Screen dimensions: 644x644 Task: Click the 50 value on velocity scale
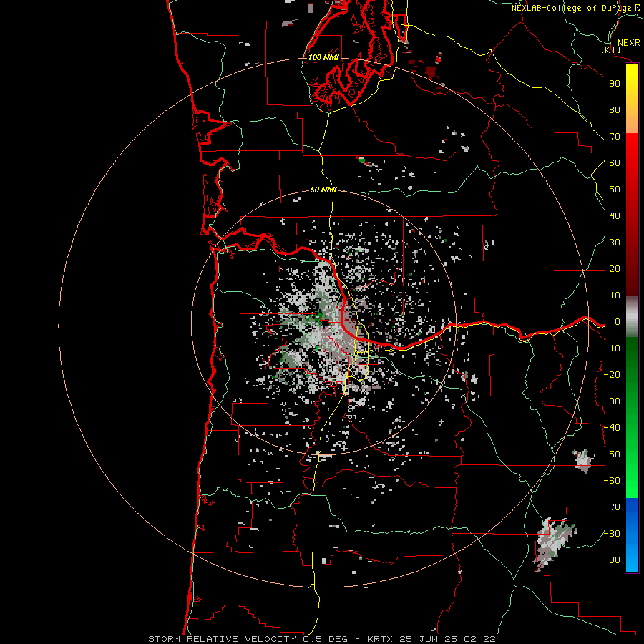pyautogui.click(x=615, y=190)
